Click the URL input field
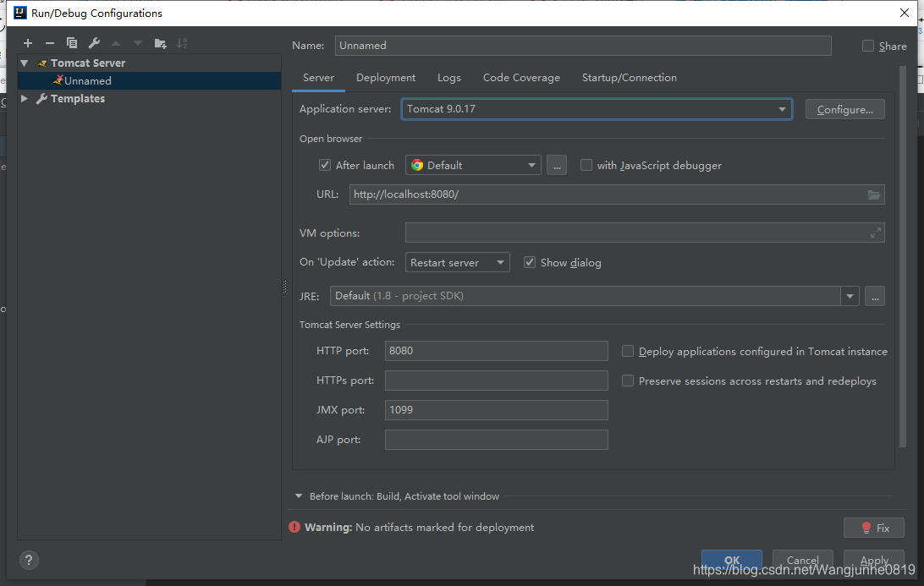The image size is (924, 586). [616, 194]
